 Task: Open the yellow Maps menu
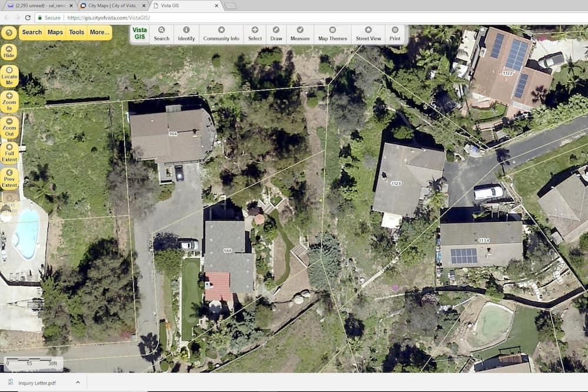click(55, 32)
